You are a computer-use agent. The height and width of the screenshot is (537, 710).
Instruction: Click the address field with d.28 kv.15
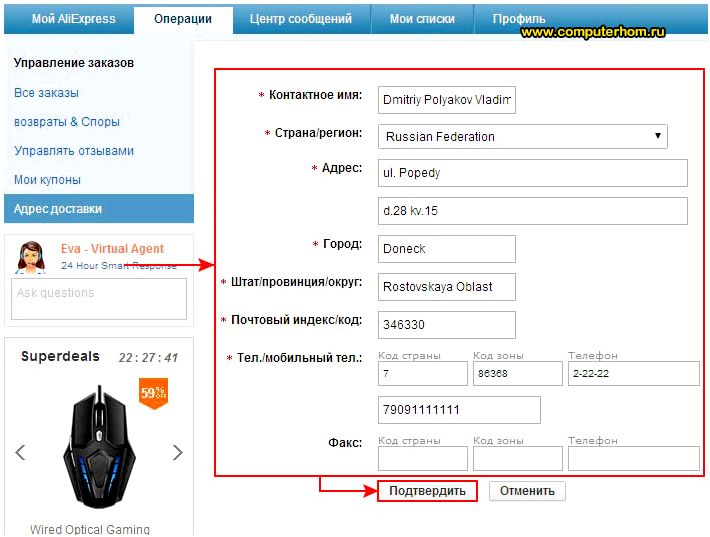pos(532,211)
